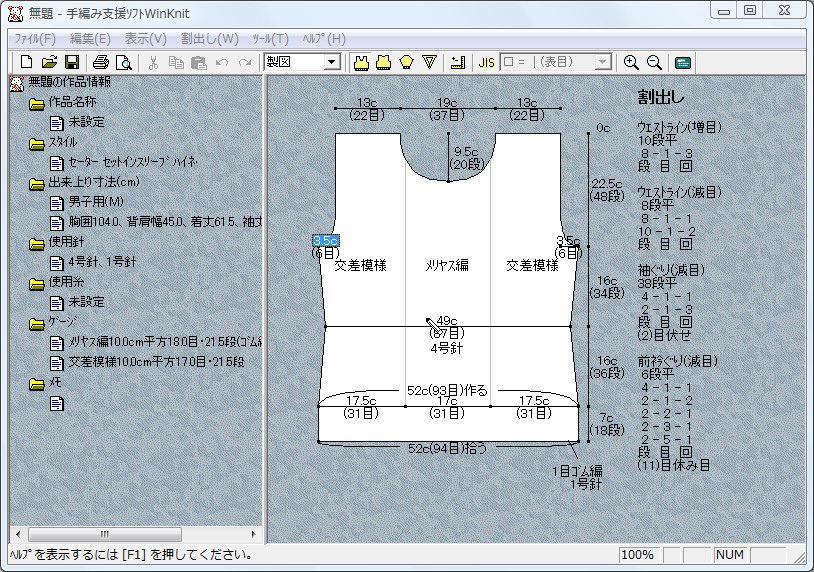Open the ファイル(F) menu

pos(34,39)
